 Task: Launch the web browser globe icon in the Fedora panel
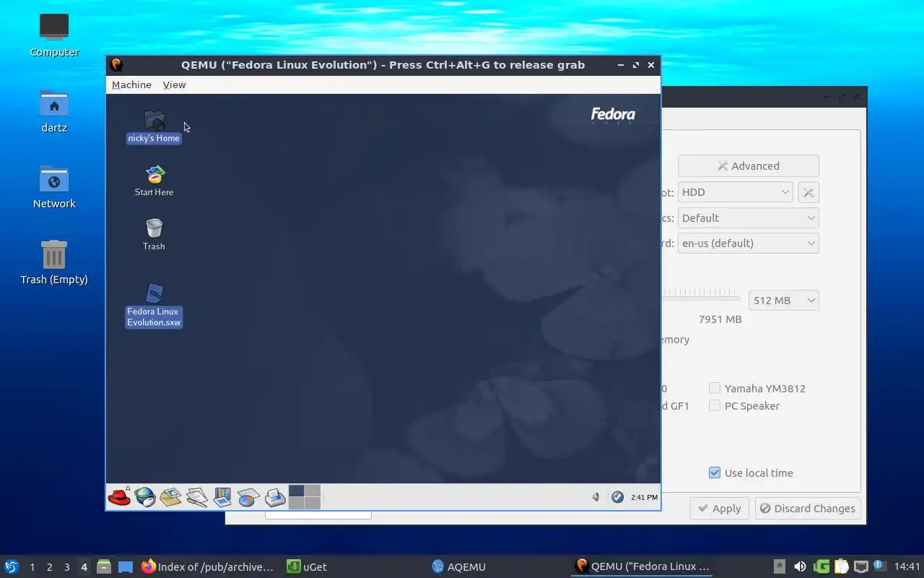(x=145, y=496)
